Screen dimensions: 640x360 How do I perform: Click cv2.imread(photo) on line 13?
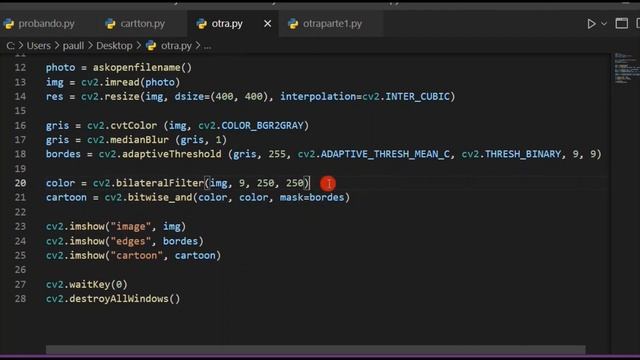pos(130,82)
